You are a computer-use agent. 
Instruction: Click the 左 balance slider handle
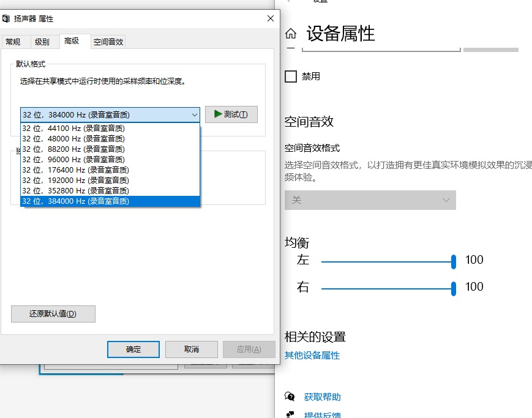454,261
